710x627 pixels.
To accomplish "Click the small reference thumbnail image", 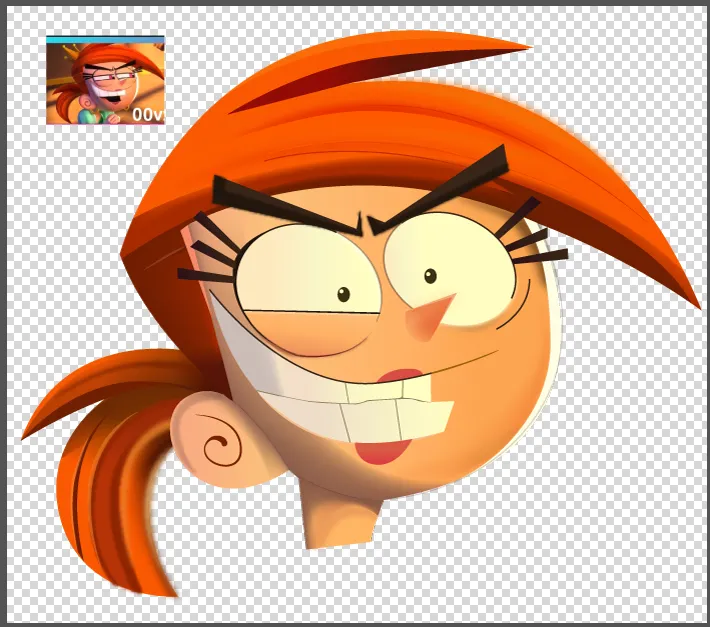I will 104,80.
